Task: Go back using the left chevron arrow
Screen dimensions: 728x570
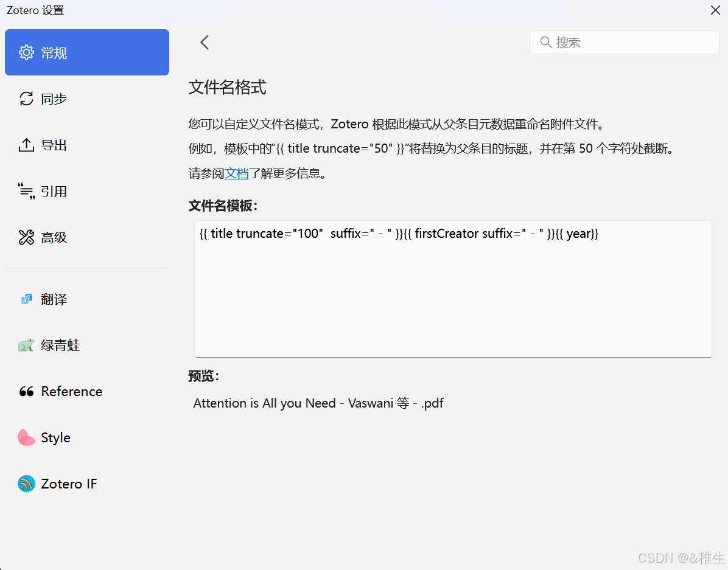Action: 205,42
